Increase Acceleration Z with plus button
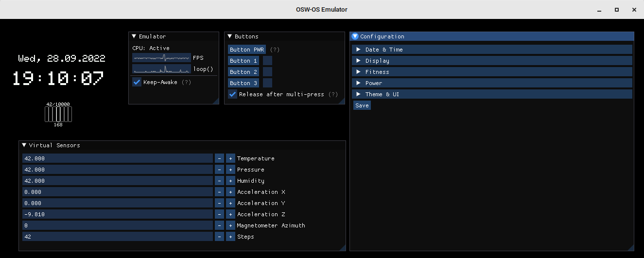 pos(230,214)
